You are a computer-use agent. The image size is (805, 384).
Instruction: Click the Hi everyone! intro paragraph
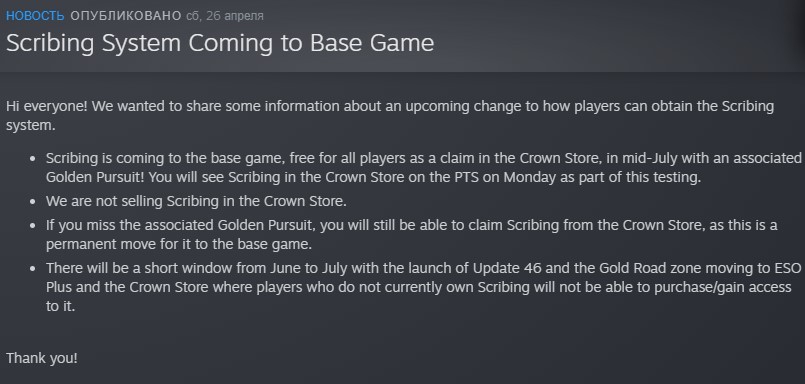click(x=390, y=116)
